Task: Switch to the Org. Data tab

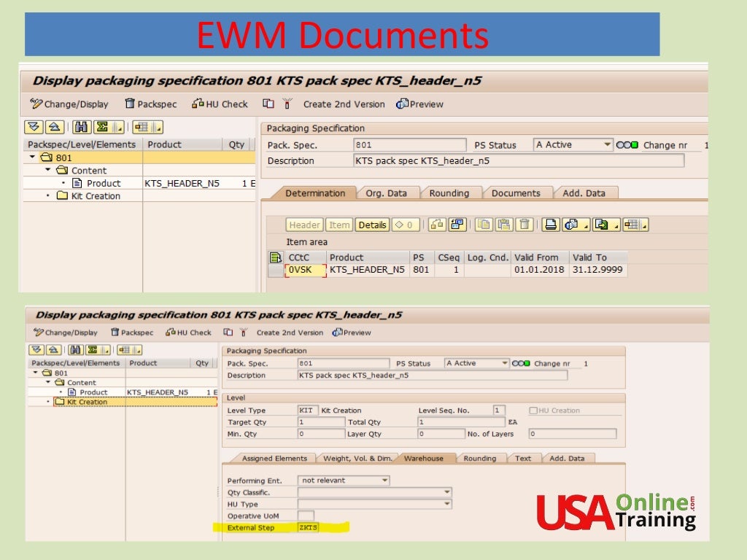Action: point(386,192)
